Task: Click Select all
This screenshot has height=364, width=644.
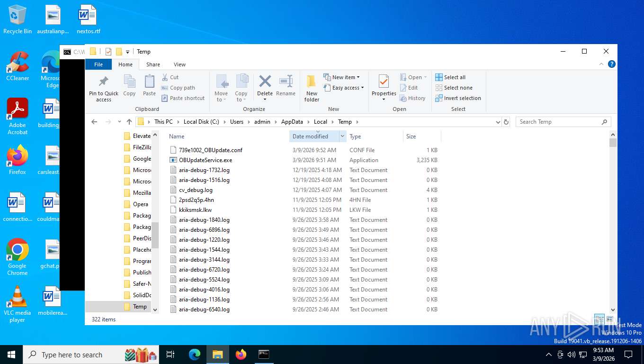Action: tap(450, 77)
